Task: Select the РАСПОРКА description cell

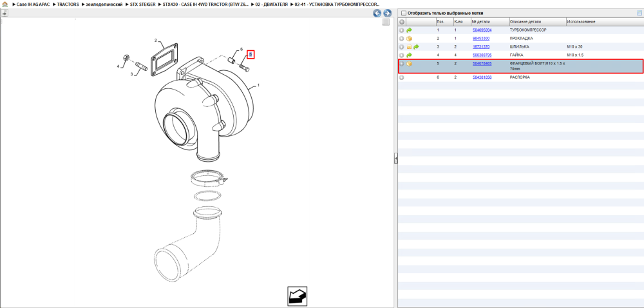Action: click(520, 77)
